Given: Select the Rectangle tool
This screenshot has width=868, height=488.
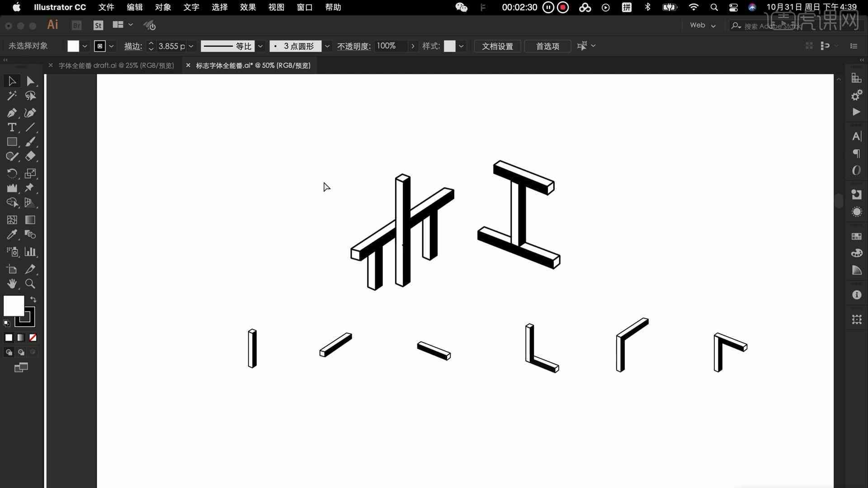Looking at the screenshot, I should [x=12, y=141].
